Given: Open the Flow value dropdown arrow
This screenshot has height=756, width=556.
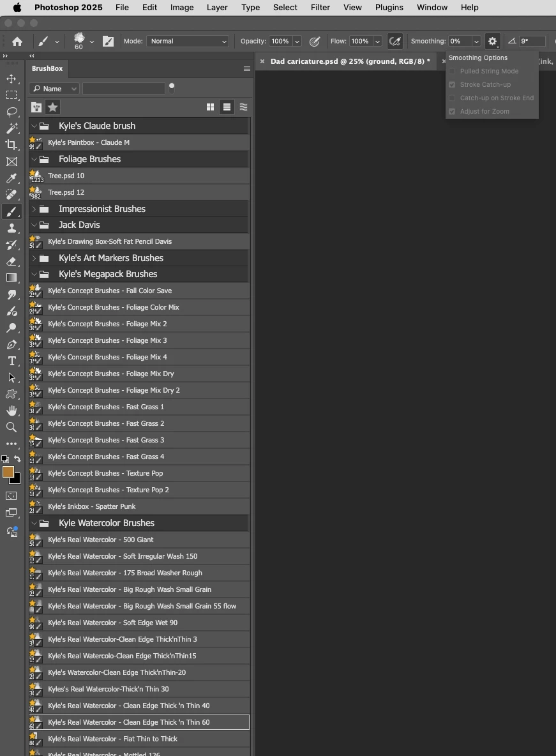Looking at the screenshot, I should 377,42.
